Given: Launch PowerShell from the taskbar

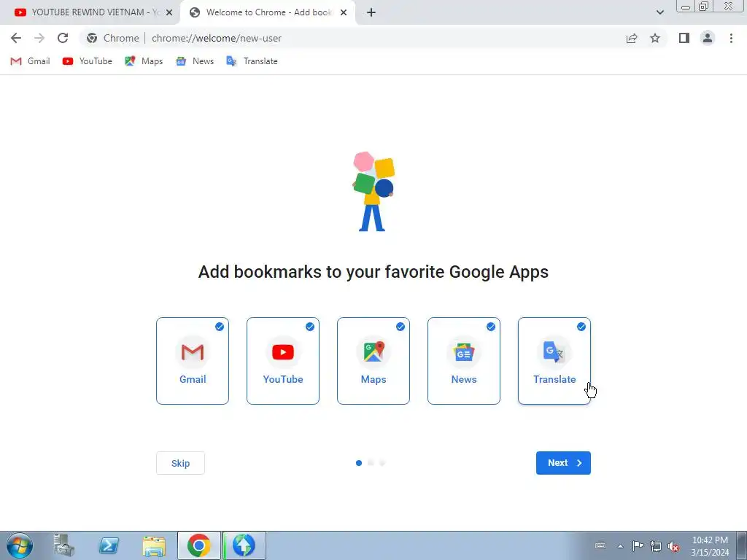Looking at the screenshot, I should pos(109,545).
